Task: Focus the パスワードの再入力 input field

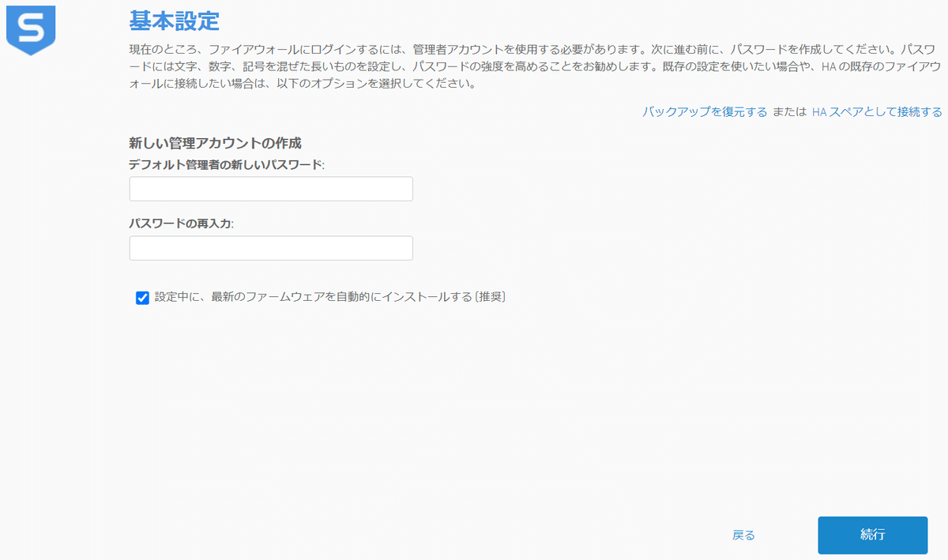Action: [x=271, y=248]
